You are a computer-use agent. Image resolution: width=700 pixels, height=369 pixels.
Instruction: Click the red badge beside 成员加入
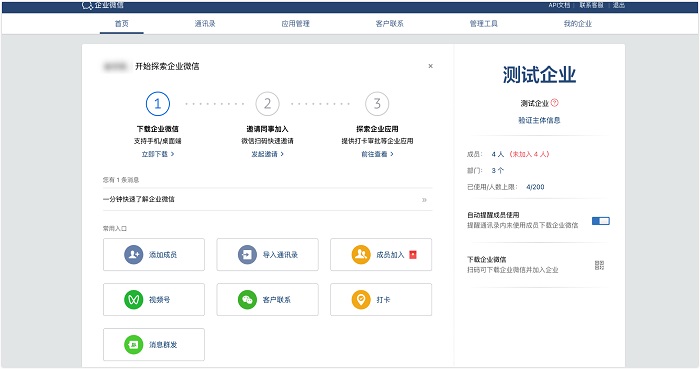[413, 255]
